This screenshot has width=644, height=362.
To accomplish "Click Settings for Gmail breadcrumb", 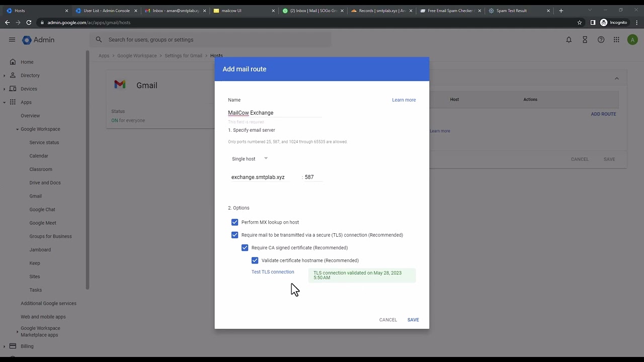I will (183, 56).
